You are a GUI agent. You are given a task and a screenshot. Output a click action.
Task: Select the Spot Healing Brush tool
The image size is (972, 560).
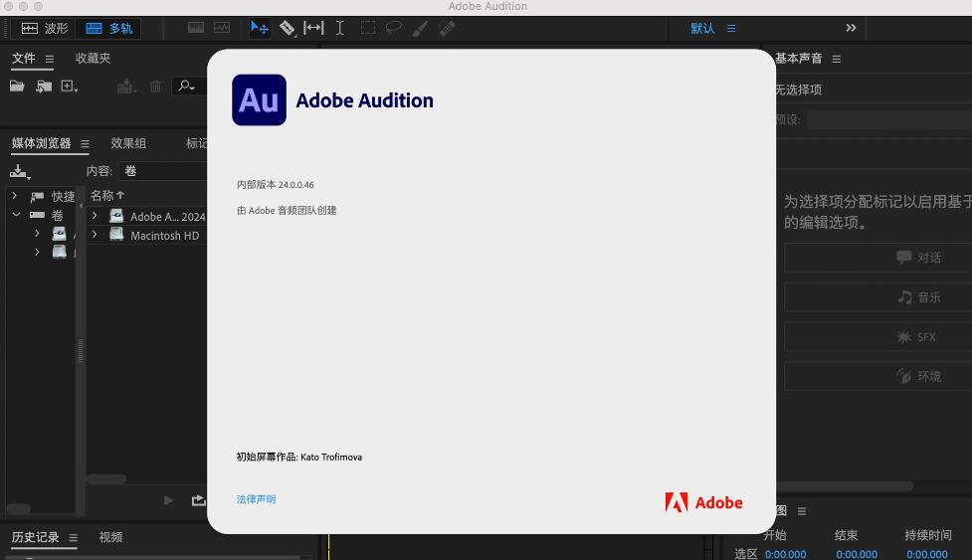[x=447, y=29]
